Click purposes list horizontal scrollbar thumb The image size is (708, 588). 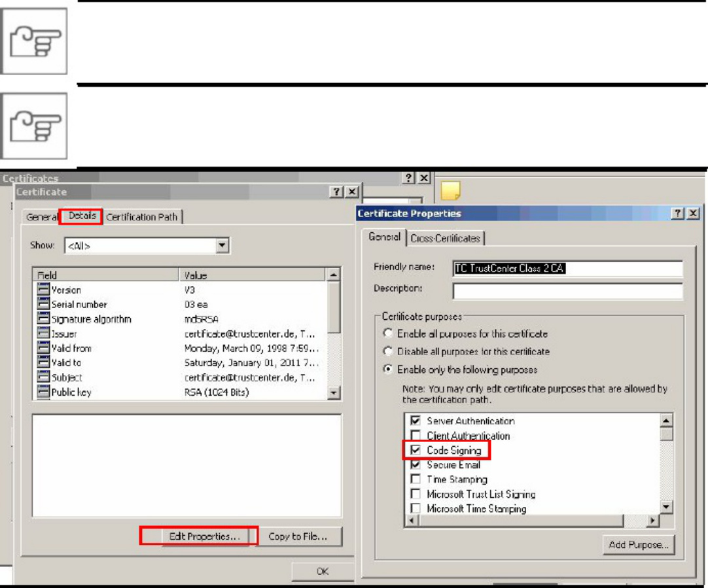click(521, 521)
